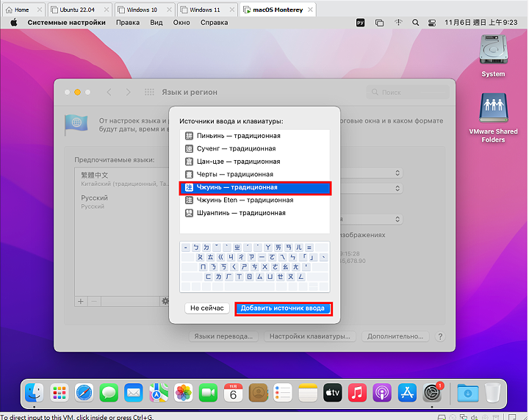Open the Apple menu
529x420 pixels.
tap(14, 23)
